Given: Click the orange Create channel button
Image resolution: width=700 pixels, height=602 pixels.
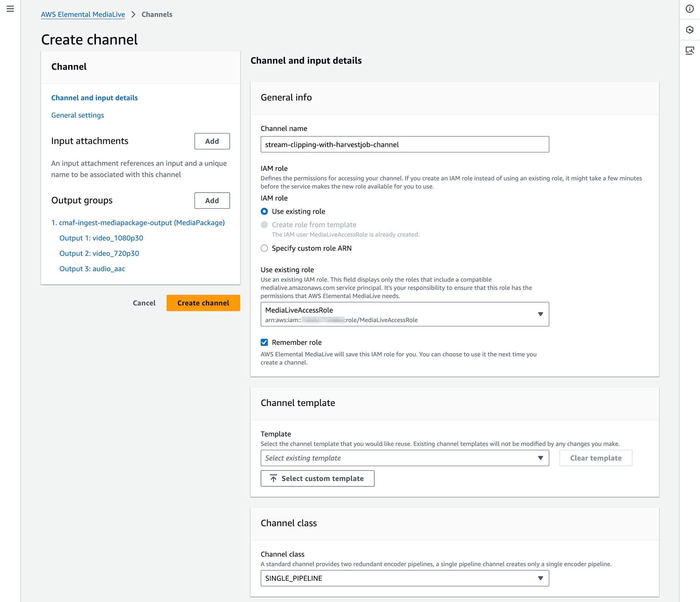Looking at the screenshot, I should (x=203, y=303).
